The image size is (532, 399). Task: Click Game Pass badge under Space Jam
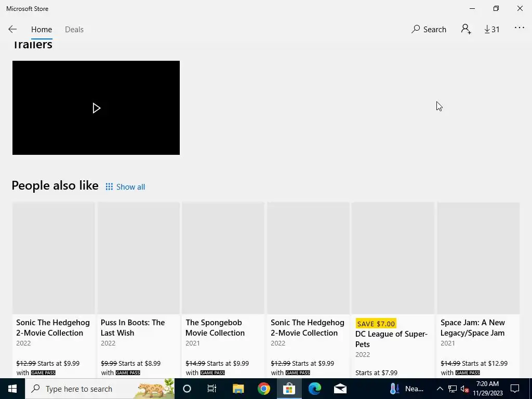(468, 373)
